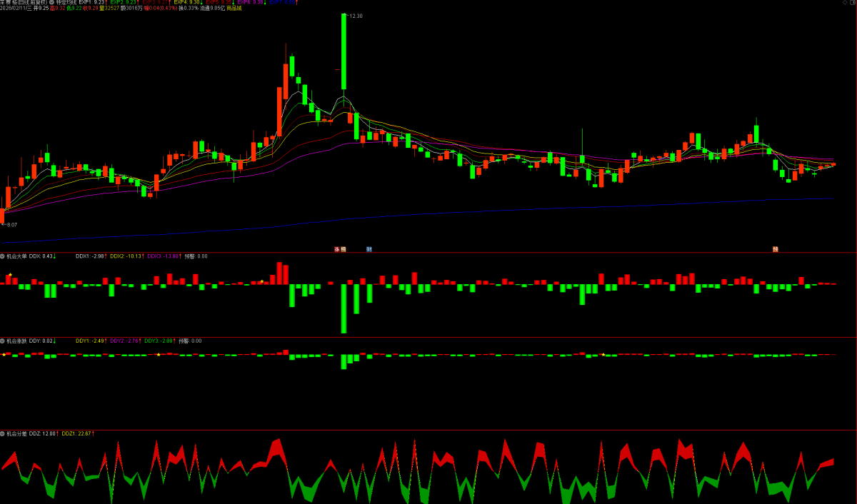Select the magenta DDX3 legend label

coord(164,256)
